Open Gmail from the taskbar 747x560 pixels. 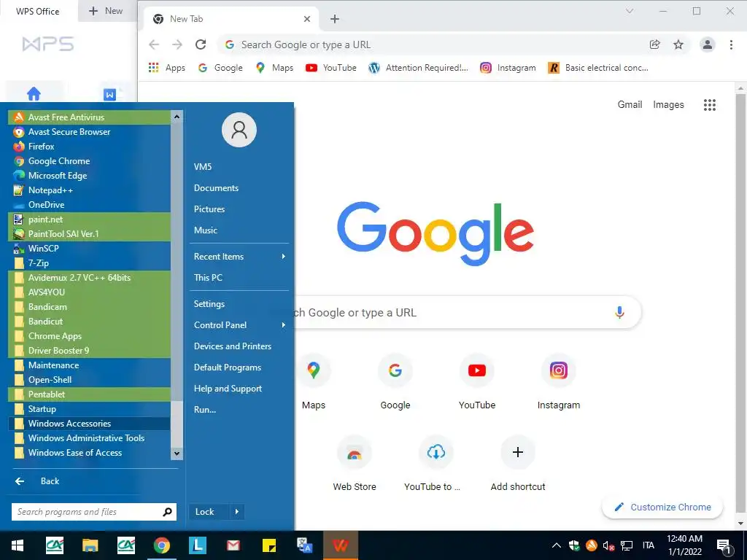click(x=233, y=545)
